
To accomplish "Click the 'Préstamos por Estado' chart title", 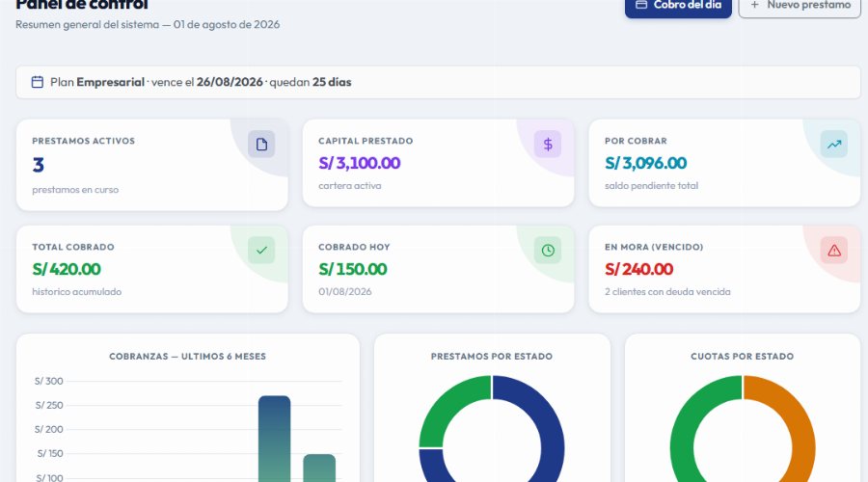I will (x=492, y=357).
